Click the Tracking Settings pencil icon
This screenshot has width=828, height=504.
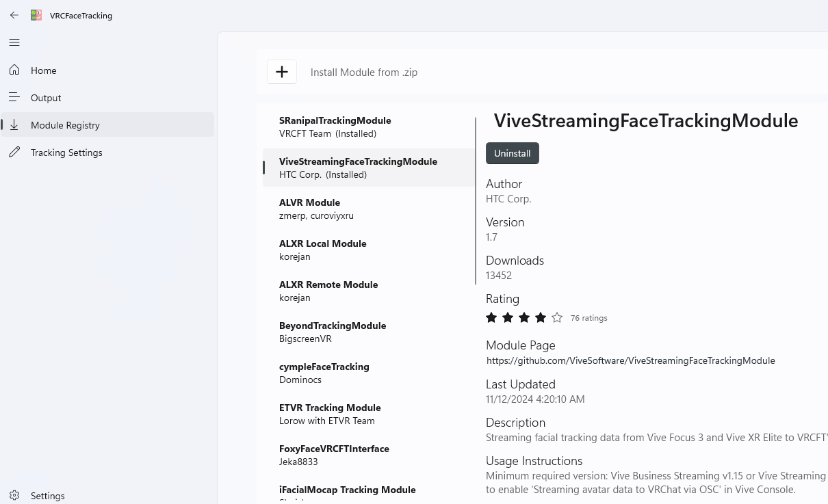[14, 152]
